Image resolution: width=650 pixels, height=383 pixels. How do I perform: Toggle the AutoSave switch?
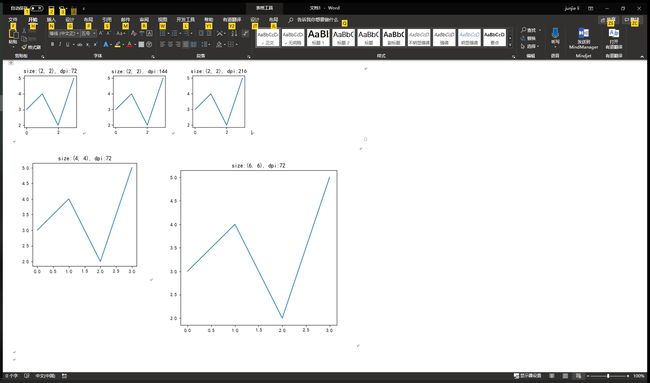(36, 8)
